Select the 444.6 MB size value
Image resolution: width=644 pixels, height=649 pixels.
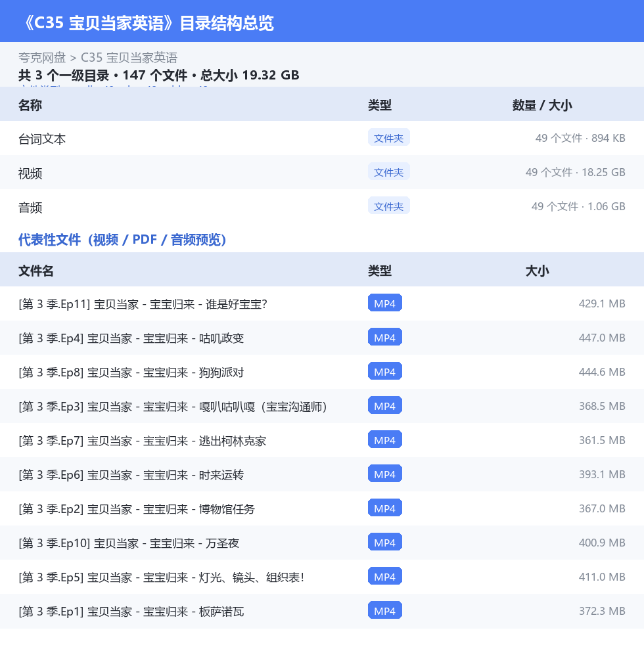point(602,372)
